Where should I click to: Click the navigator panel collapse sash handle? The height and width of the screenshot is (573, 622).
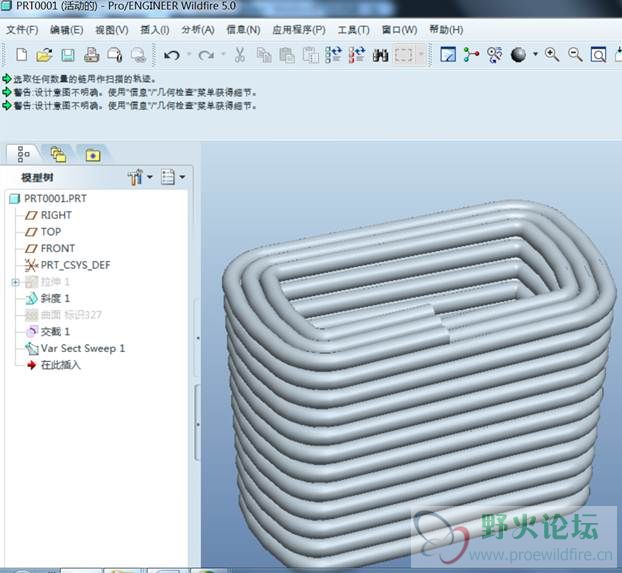[196, 338]
